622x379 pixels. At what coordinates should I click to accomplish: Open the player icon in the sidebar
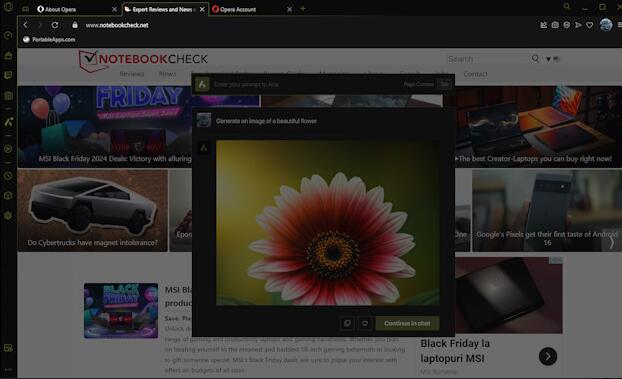8,149
